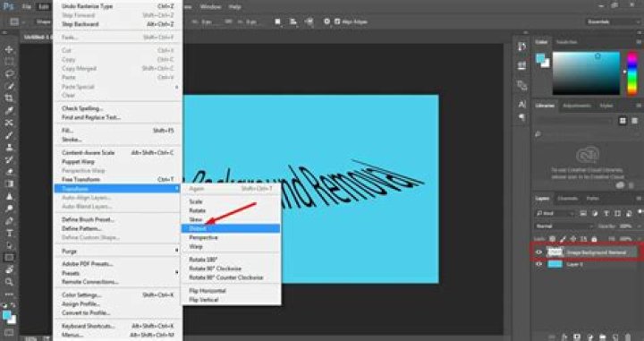Open the File menu
The width and height of the screenshot is (644, 341).
[27, 6]
